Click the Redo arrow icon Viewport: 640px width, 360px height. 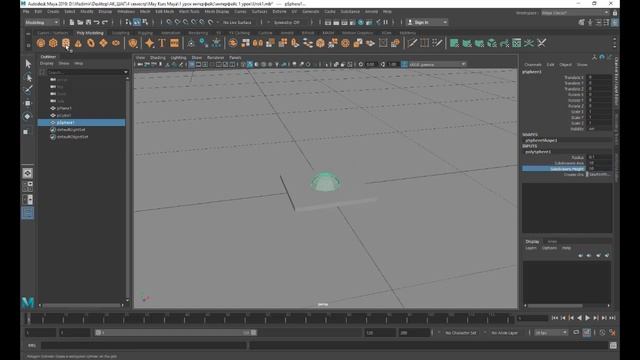[105, 22]
